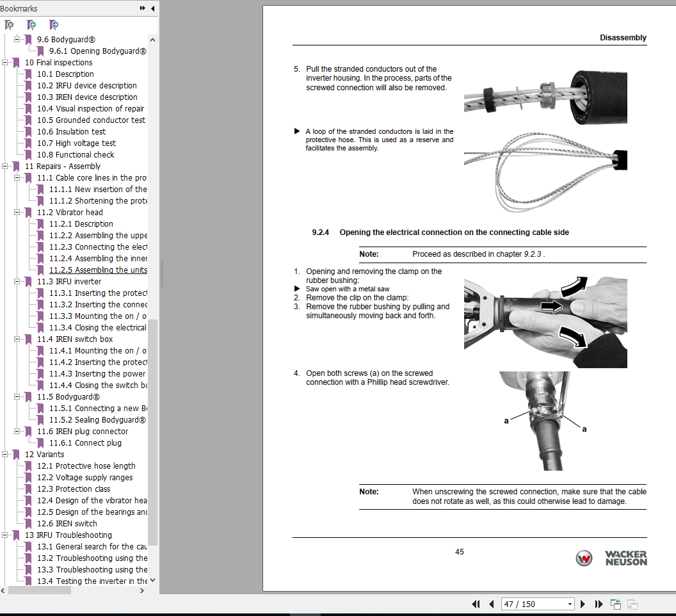This screenshot has width=676, height=616.
Task: Open bookmark 12.3 Protection class
Action: coord(73,489)
